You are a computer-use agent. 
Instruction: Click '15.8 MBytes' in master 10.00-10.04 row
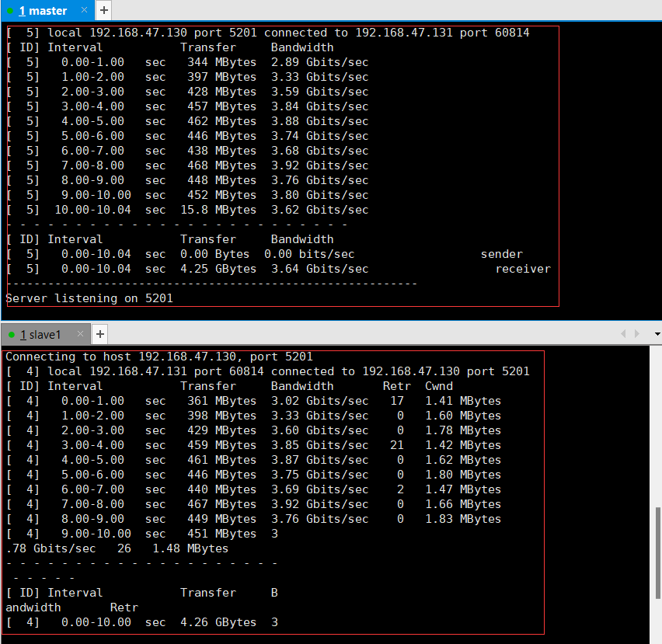[218, 210]
